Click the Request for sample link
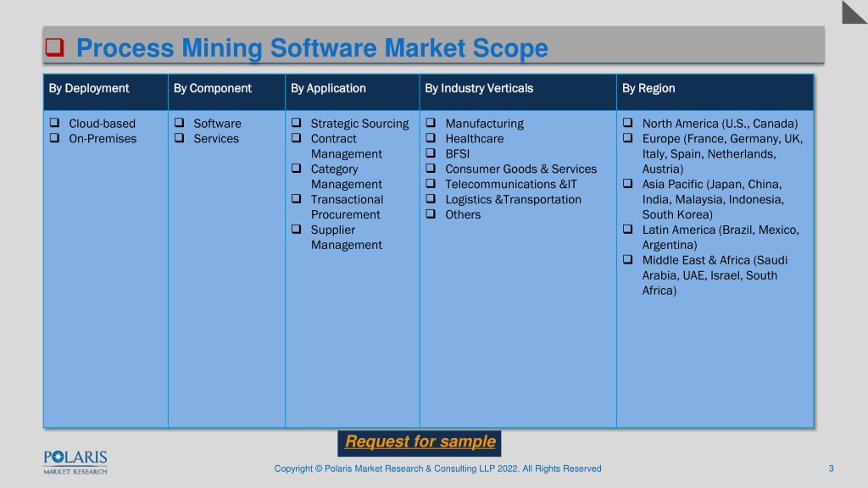Screen dimensions: 868x488 click(x=420, y=441)
